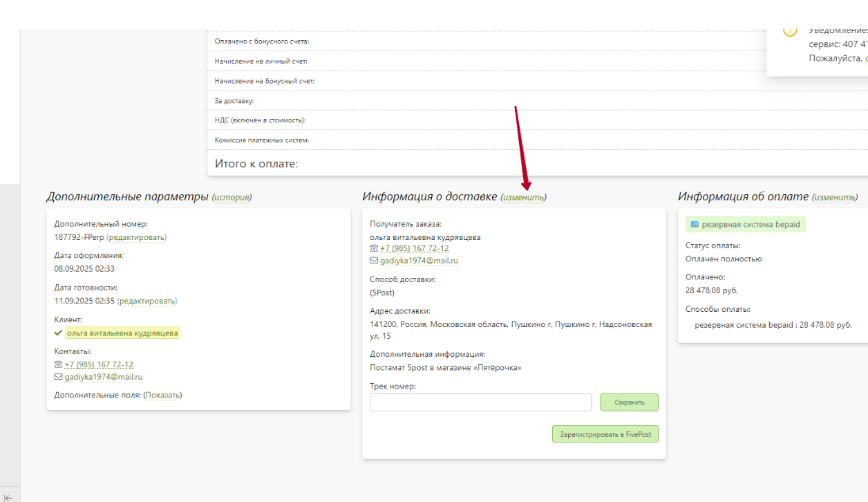Focus the Трек номер input field
868x502 pixels.
(480, 402)
